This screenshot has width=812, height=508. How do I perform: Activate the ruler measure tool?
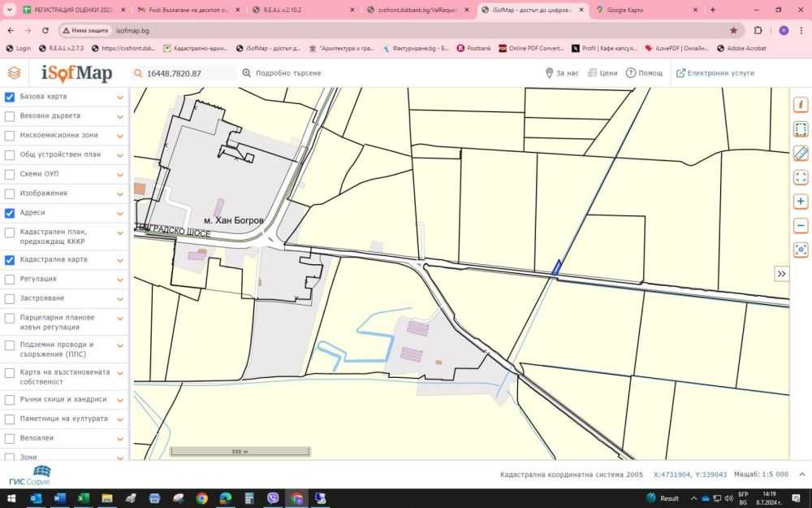[801, 153]
